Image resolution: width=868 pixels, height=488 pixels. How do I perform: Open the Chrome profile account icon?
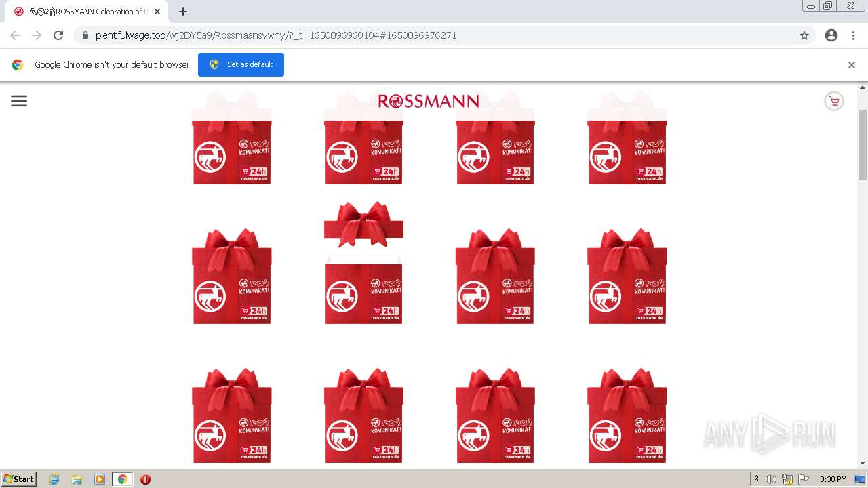831,35
